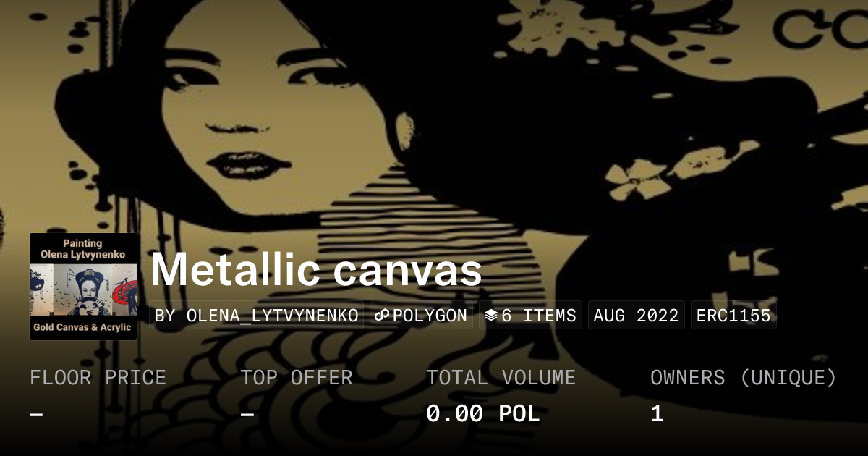Click the Polygon chain link icon
The width and height of the screenshot is (868, 456).
pos(382,316)
